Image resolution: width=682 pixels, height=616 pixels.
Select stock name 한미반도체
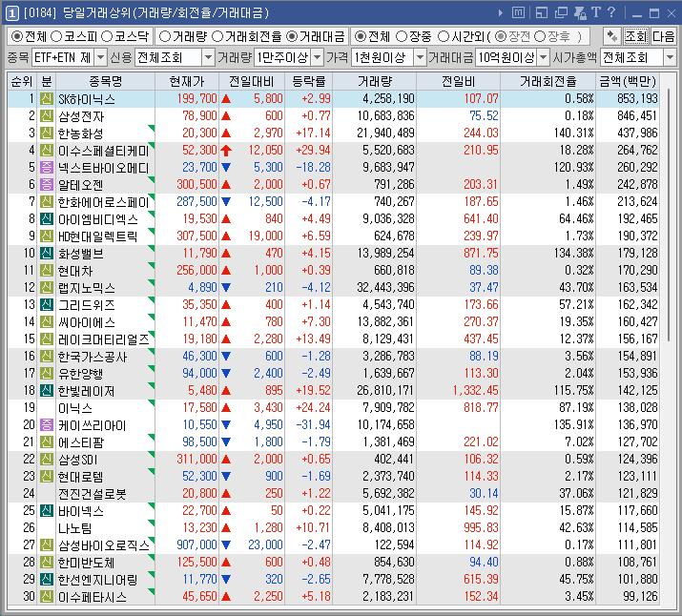pos(86,563)
